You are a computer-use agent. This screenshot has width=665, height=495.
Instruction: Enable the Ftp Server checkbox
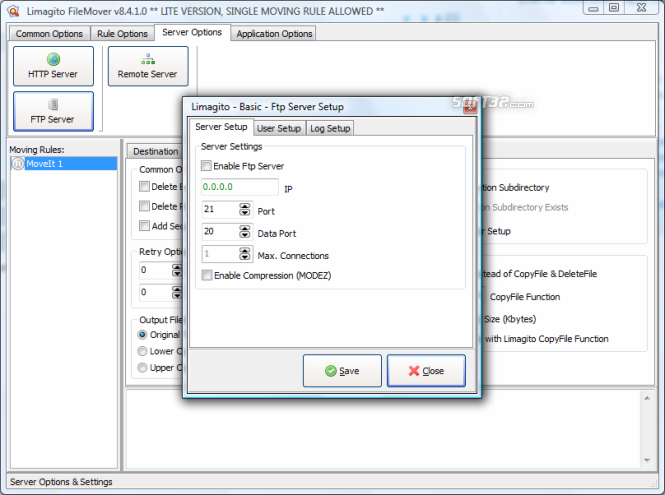pyautogui.click(x=206, y=166)
